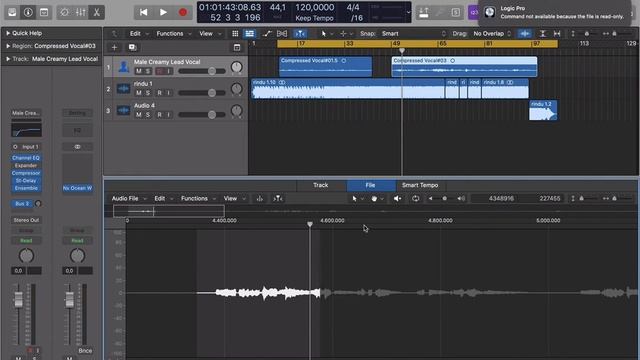The height and width of the screenshot is (360, 640).
Task: Click transient editing mode icon in file editor
Action: [x=260, y=198]
